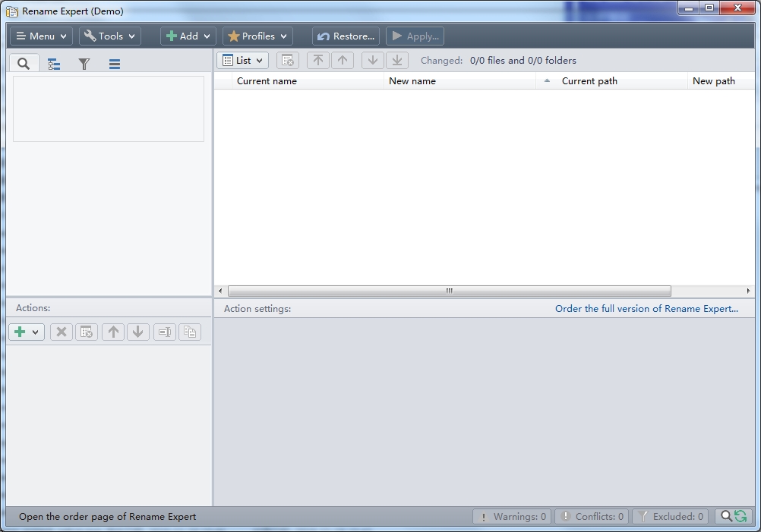Move selected item to top arrow
Viewport: 761px width, 532px height.
(318, 61)
